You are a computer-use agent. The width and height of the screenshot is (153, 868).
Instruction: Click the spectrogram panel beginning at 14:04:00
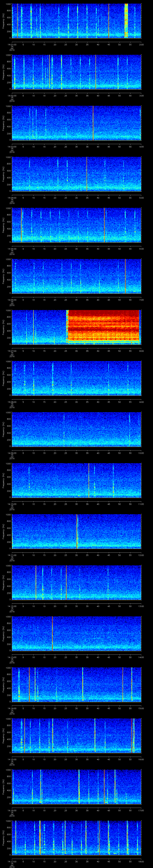[x=77, y=174]
